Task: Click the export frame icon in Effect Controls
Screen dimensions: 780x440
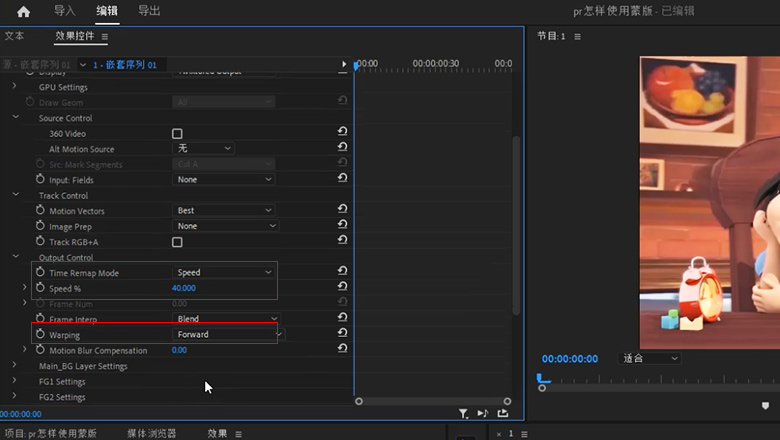Action: click(502, 413)
